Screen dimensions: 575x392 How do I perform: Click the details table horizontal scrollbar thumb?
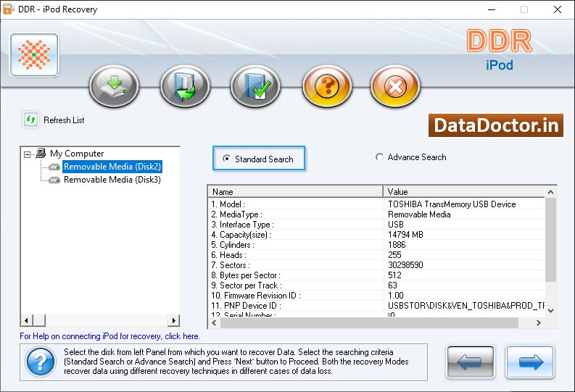tap(369, 322)
